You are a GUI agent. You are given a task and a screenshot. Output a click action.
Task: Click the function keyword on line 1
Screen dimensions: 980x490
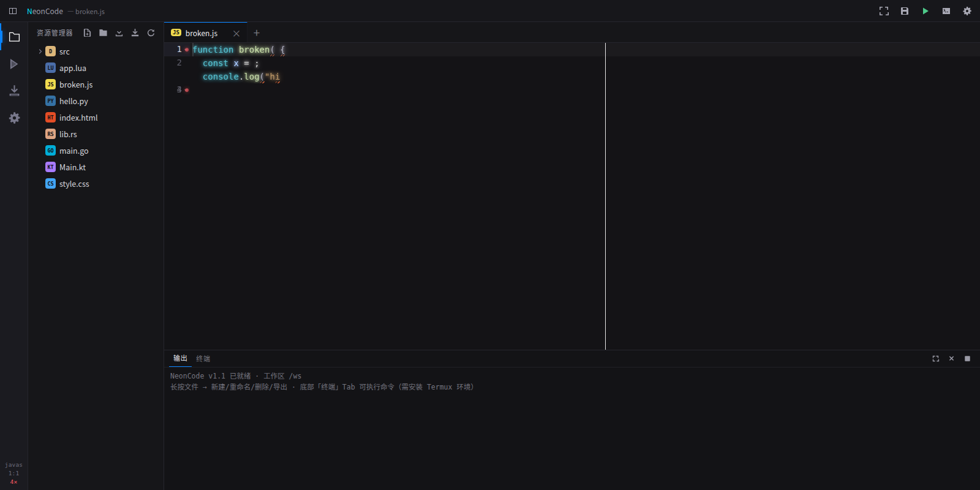[213, 50]
